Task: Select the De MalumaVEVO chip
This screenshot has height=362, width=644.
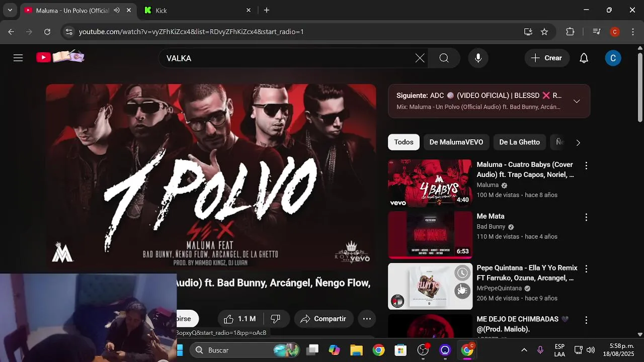Action: [x=456, y=142]
